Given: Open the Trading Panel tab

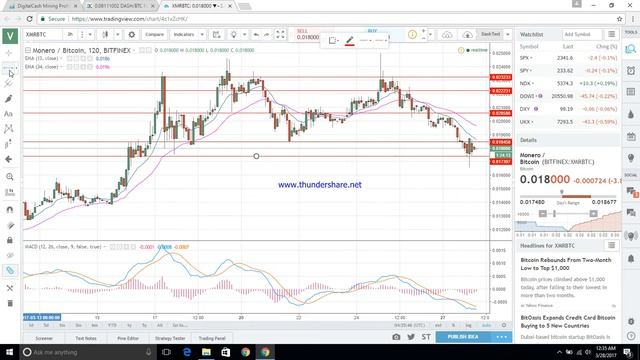Looking at the screenshot, I should tap(212, 338).
